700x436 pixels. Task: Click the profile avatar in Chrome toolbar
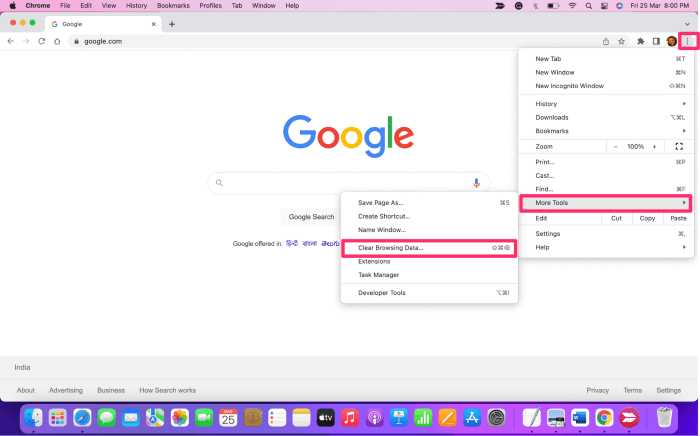tap(671, 42)
